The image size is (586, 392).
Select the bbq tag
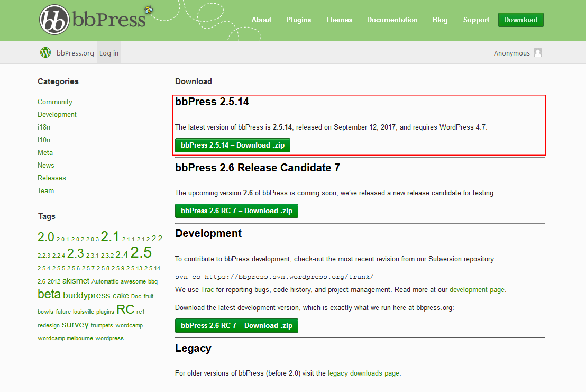click(153, 281)
